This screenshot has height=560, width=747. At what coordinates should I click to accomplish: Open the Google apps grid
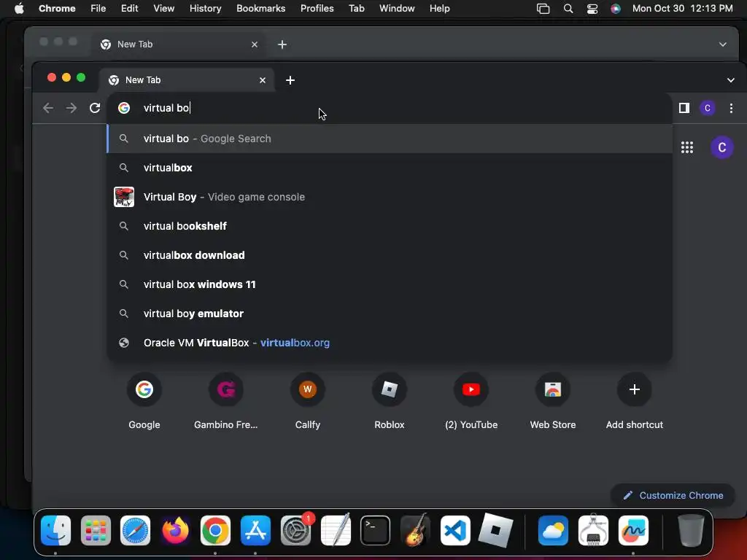(687, 147)
